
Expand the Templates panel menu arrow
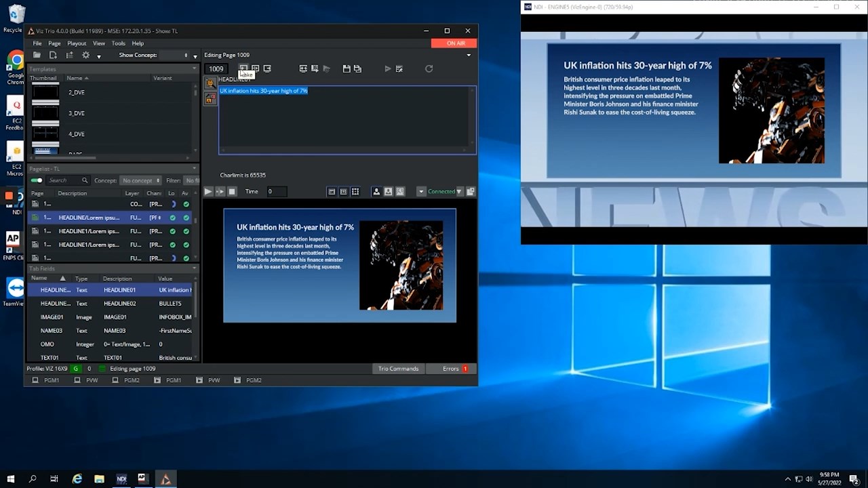(195, 69)
